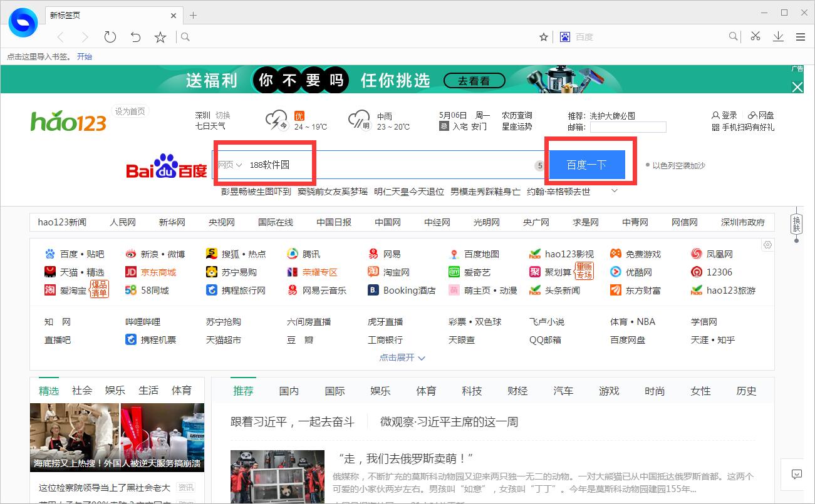Bookmark page with toolbar star icon
815x504 pixels.
160,37
